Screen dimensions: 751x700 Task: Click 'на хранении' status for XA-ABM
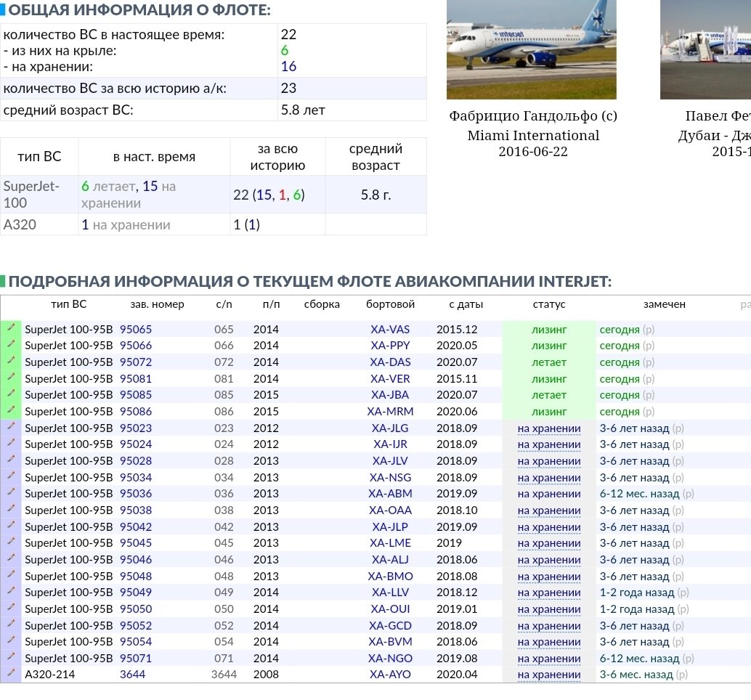click(549, 494)
